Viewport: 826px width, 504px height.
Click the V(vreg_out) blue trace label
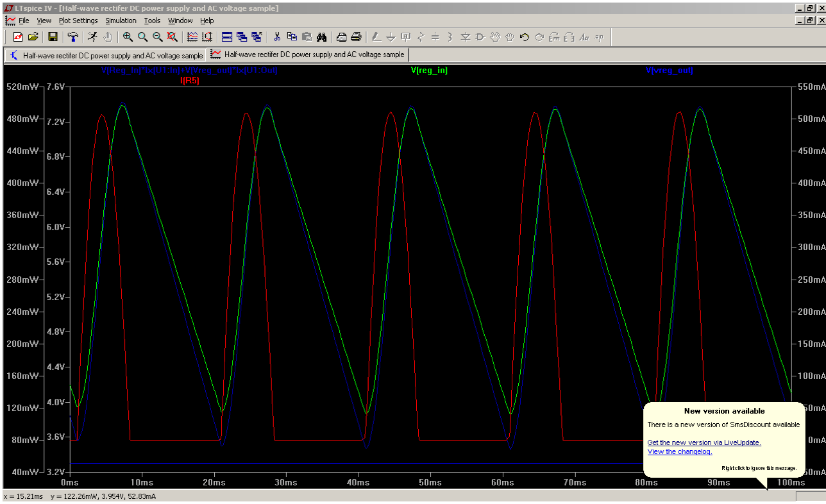click(x=669, y=71)
